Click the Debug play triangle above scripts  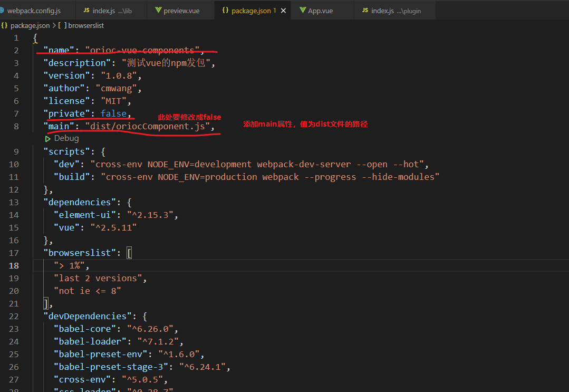click(47, 139)
